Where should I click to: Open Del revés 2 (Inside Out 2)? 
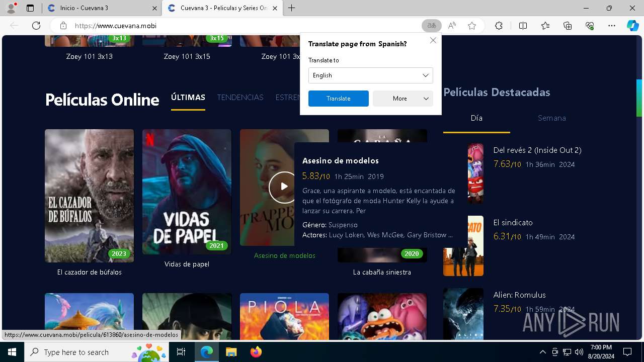pyautogui.click(x=537, y=150)
